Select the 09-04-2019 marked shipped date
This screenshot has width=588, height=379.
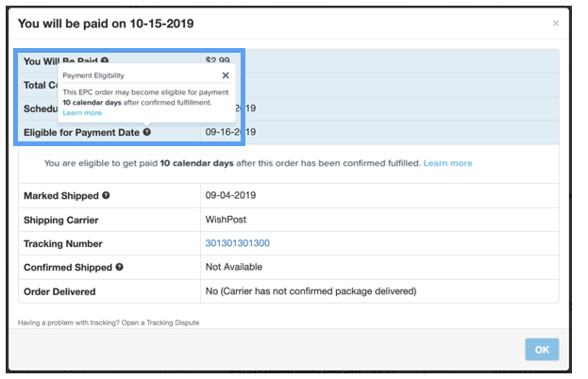230,196
